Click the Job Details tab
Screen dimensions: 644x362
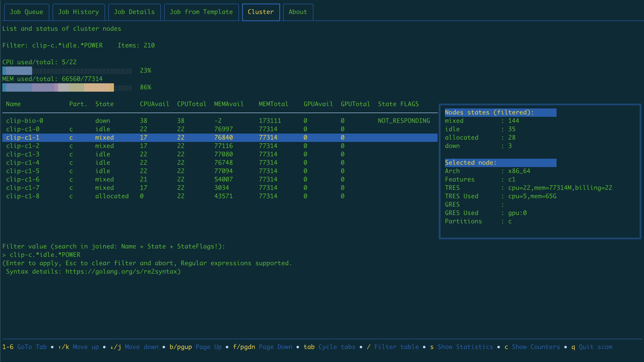[x=134, y=11]
